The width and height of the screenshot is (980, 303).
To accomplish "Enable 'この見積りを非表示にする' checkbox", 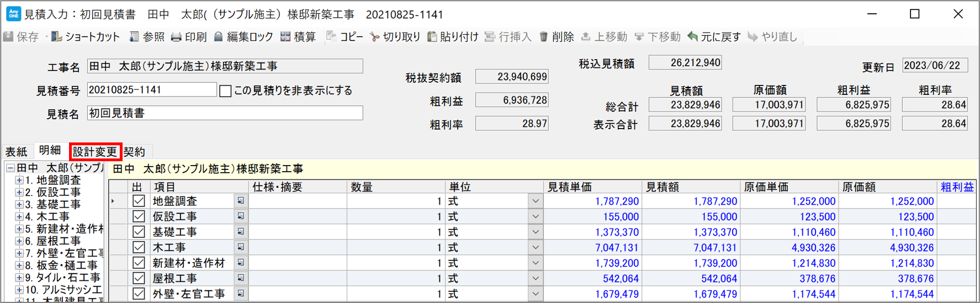I will coord(225,91).
